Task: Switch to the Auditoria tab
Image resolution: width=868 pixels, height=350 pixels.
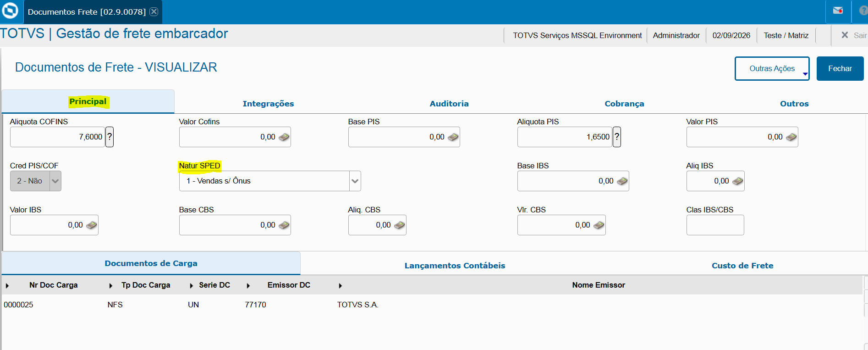Action: (449, 104)
